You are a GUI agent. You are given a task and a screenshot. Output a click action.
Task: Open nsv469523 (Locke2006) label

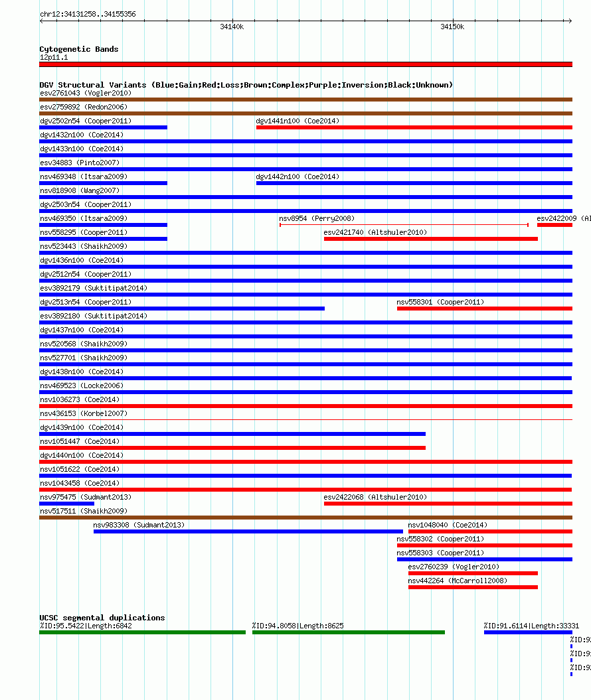pyautogui.click(x=82, y=385)
